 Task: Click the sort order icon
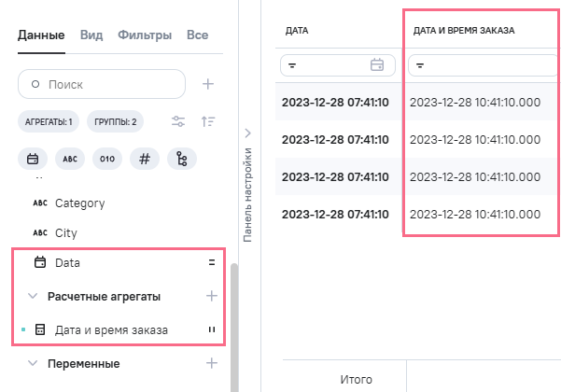tap(208, 121)
